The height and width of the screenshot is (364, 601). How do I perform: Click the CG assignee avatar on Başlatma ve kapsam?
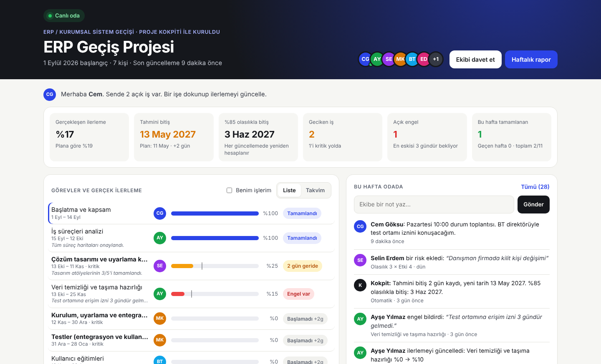click(160, 213)
